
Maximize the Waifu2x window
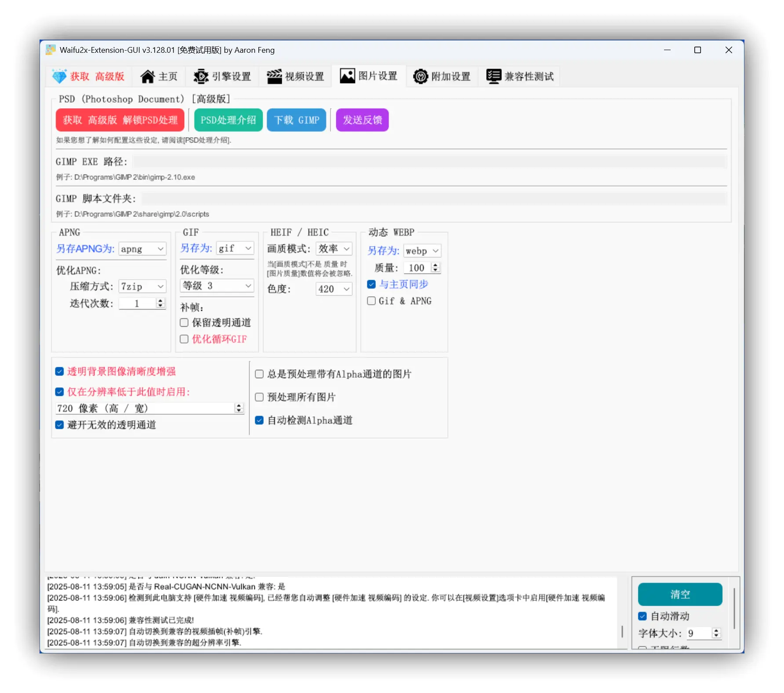[x=697, y=50]
